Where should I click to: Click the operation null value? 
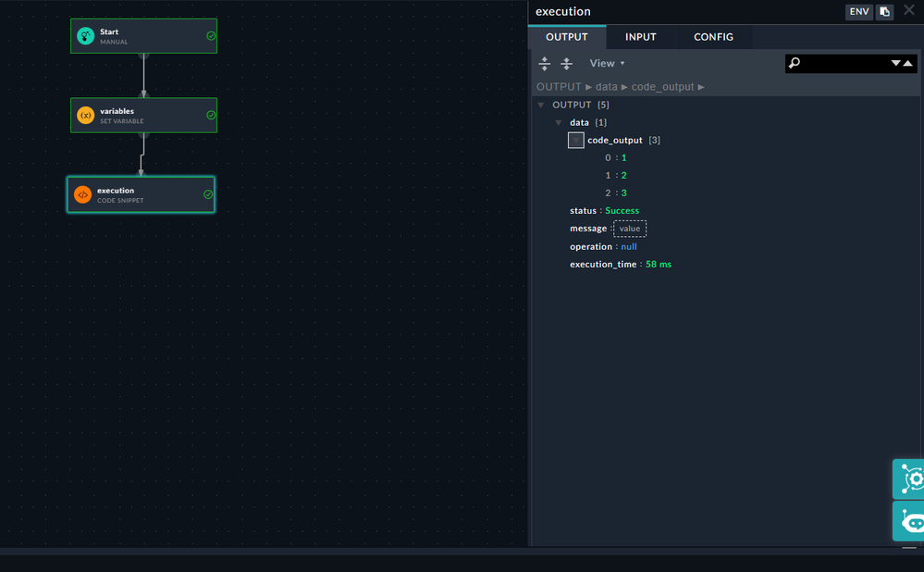(629, 246)
